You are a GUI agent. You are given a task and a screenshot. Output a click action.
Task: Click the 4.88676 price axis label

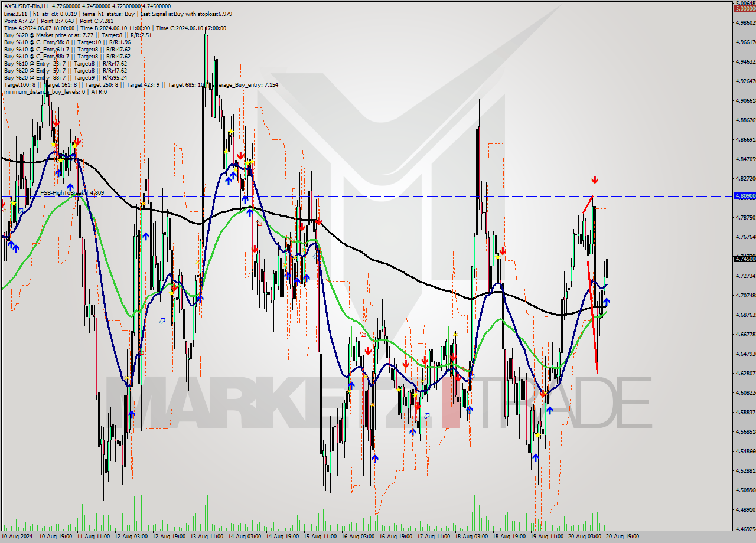pos(745,120)
